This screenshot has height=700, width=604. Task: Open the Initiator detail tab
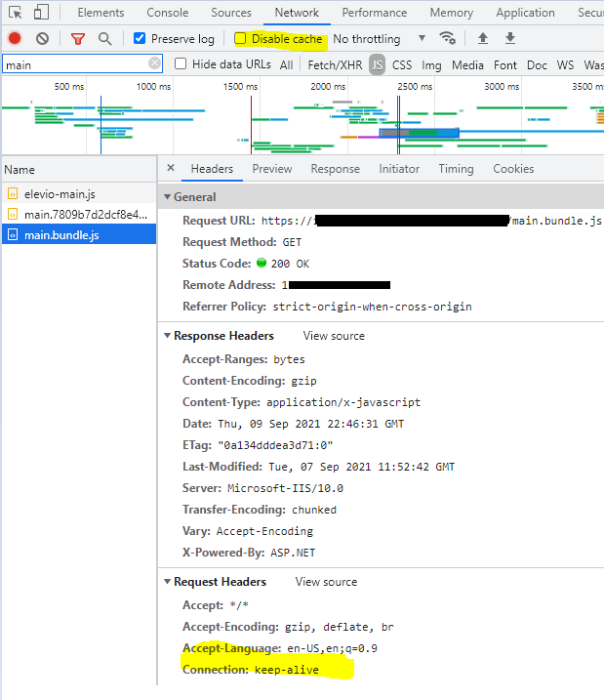pos(399,169)
